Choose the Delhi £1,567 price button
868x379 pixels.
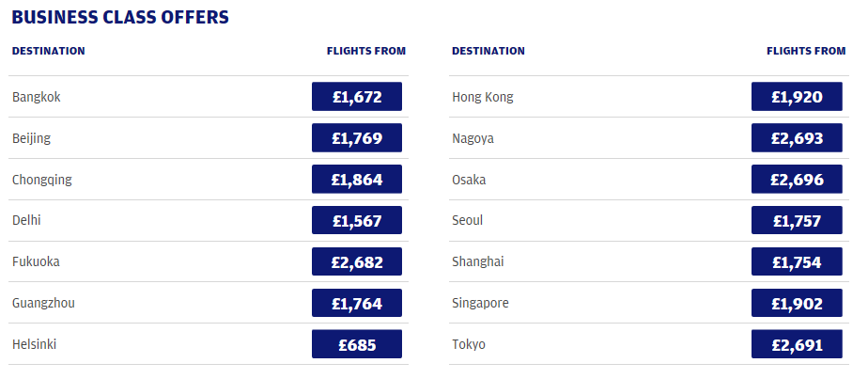point(357,220)
